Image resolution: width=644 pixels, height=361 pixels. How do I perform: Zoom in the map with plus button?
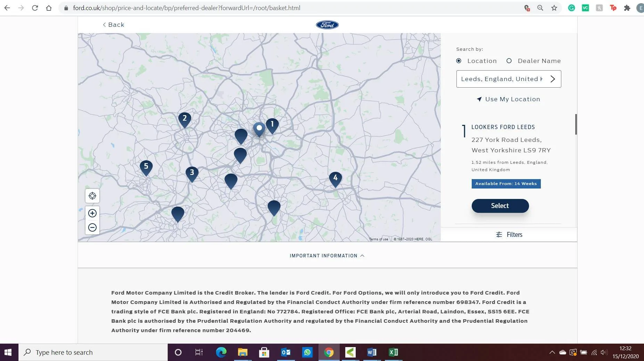point(92,213)
